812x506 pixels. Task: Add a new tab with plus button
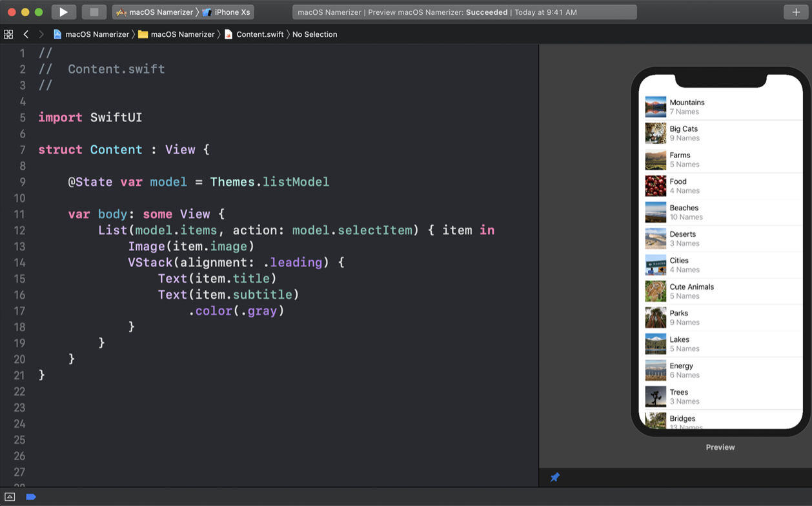coord(795,12)
